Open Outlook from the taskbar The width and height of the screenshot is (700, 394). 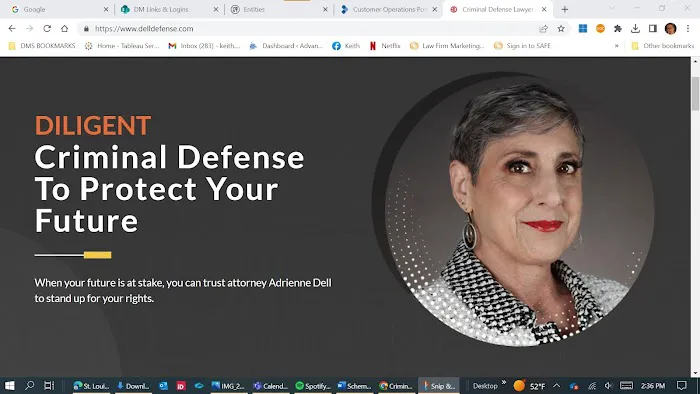coord(163,386)
